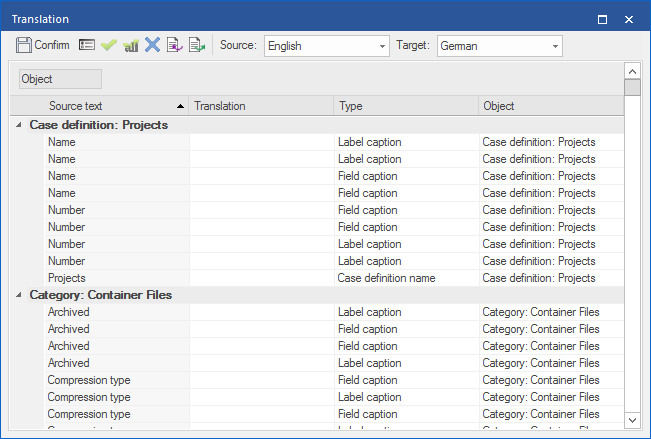Collapse the Category: Container Files group
Viewport: 651px width, 439px height.
pyautogui.click(x=19, y=295)
